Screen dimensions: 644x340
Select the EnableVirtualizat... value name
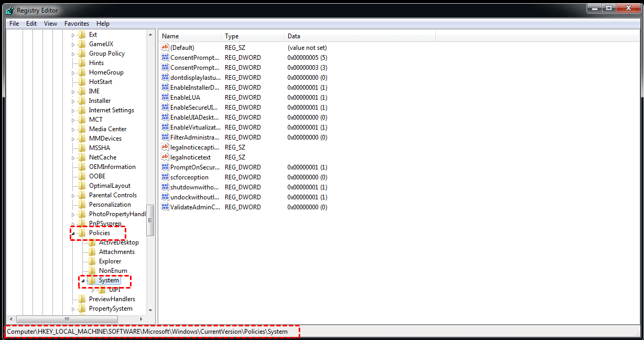(195, 127)
